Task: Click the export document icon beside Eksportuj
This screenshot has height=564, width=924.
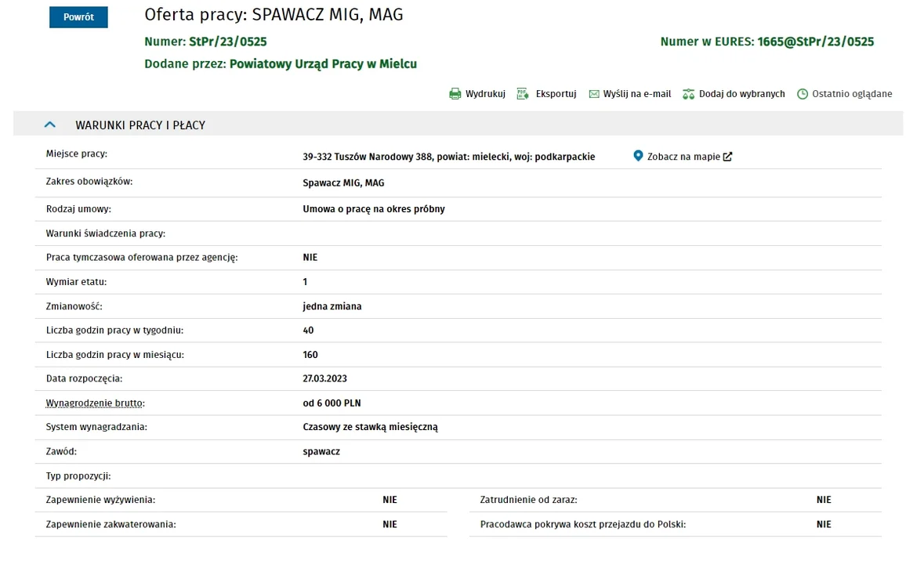Action: point(522,94)
